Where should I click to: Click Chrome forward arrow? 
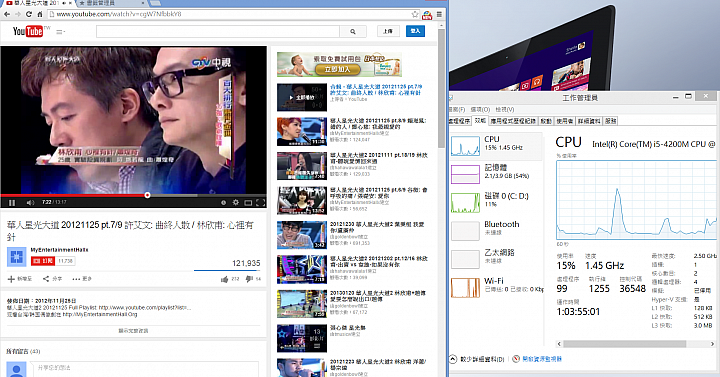17,14
